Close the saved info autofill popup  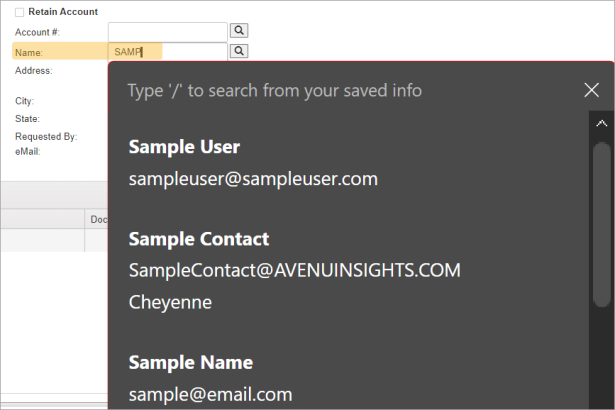pyautogui.click(x=591, y=90)
